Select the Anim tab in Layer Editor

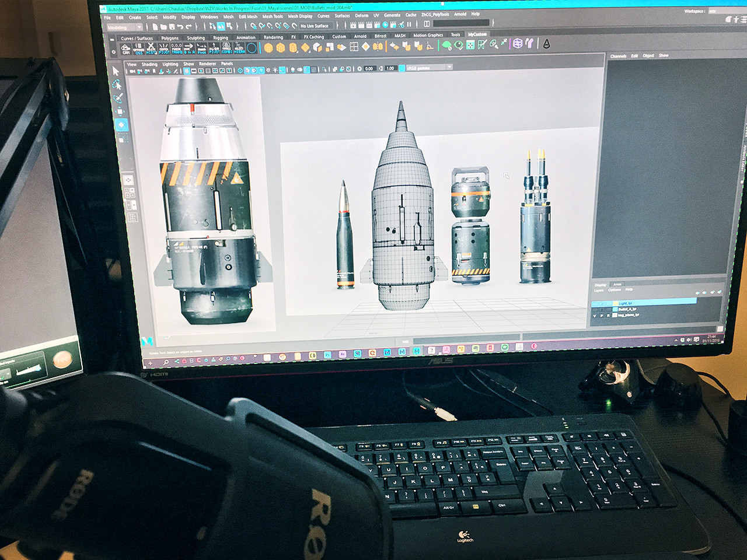pos(617,285)
